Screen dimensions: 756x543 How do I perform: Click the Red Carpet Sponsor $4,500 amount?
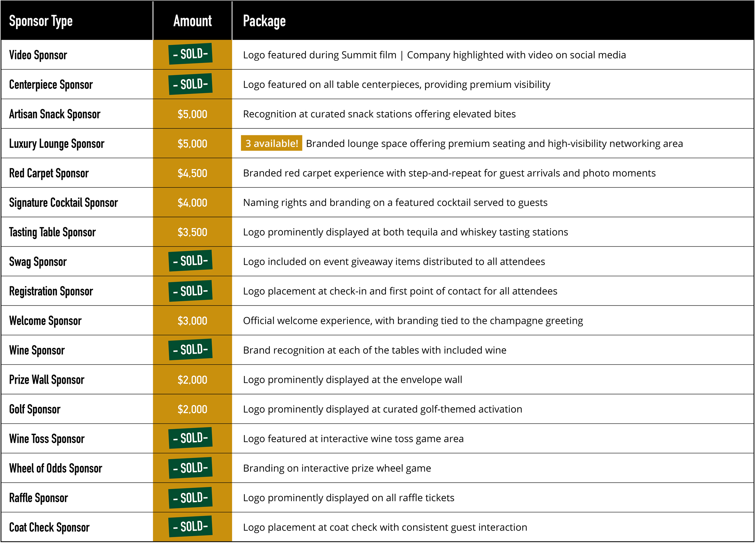coord(192,173)
